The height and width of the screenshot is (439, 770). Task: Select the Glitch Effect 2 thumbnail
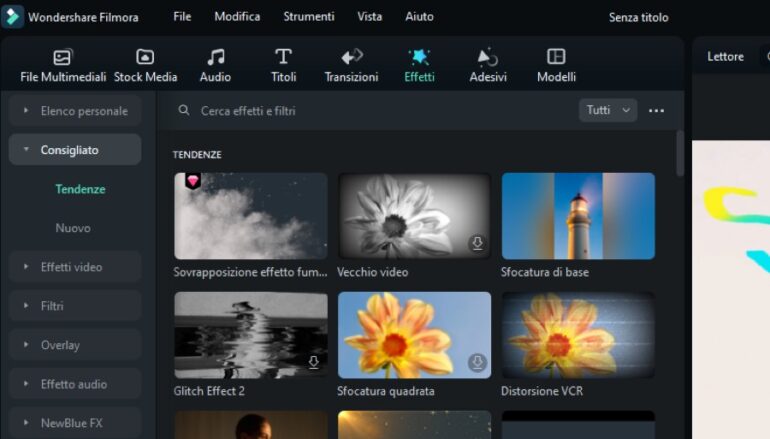coord(250,335)
